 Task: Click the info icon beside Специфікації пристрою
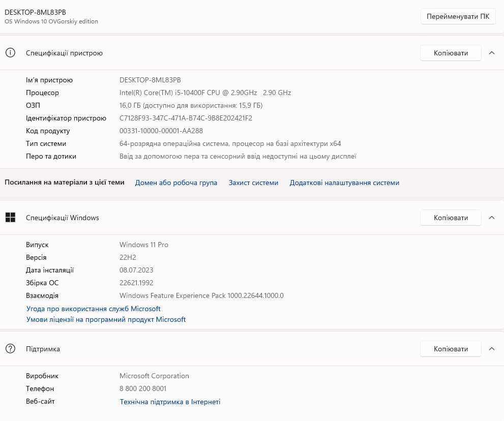[x=10, y=53]
